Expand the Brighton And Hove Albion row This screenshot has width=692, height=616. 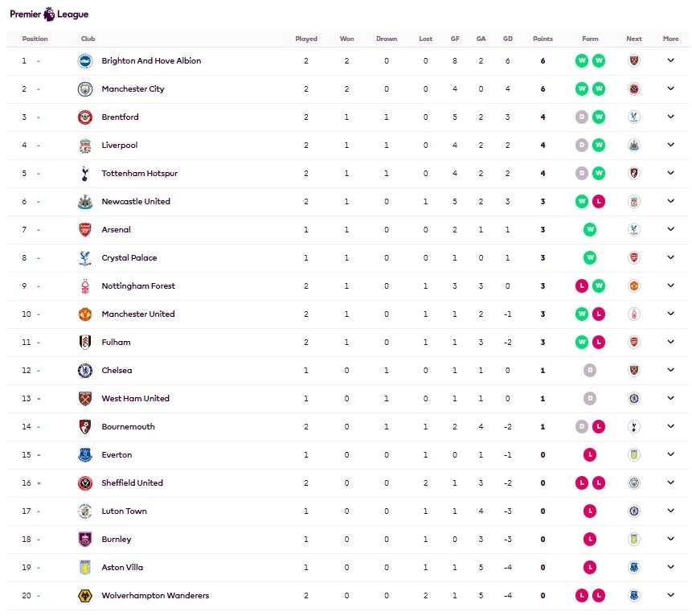click(670, 61)
